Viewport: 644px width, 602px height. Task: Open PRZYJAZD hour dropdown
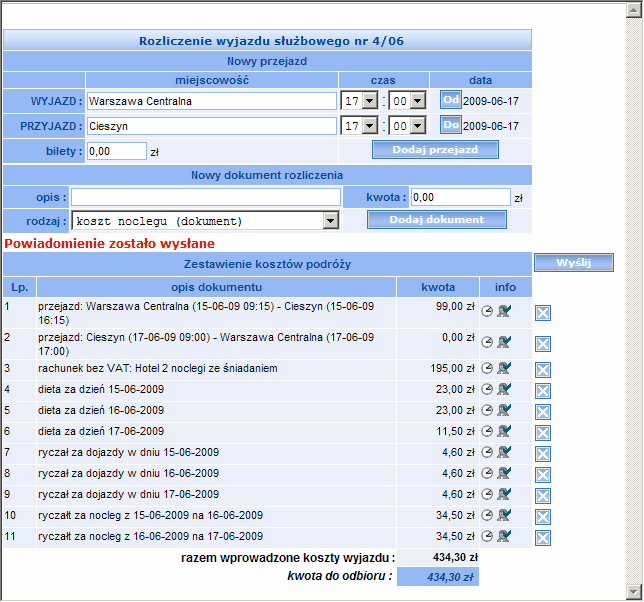[x=370, y=126]
